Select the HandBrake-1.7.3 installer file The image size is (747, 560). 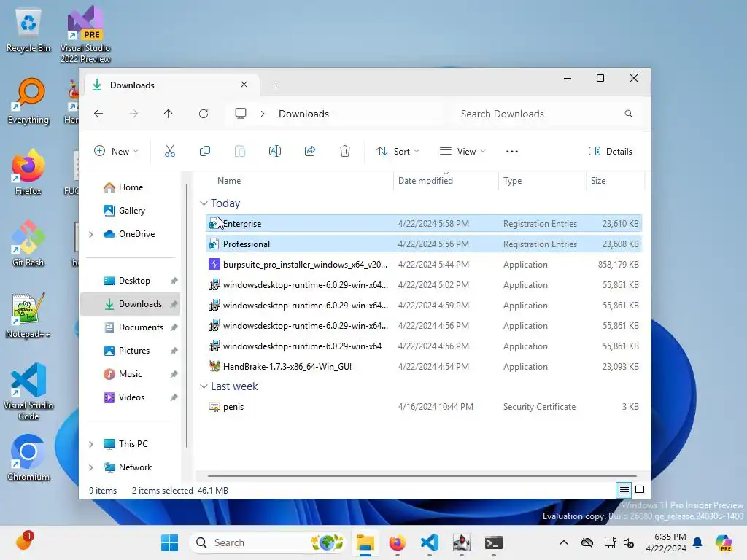tap(424, 366)
